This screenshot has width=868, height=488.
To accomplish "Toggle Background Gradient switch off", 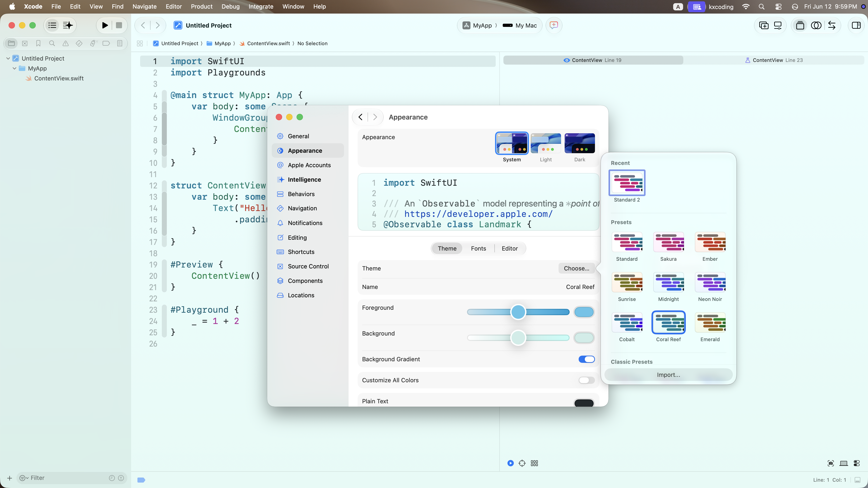I will click(x=586, y=359).
